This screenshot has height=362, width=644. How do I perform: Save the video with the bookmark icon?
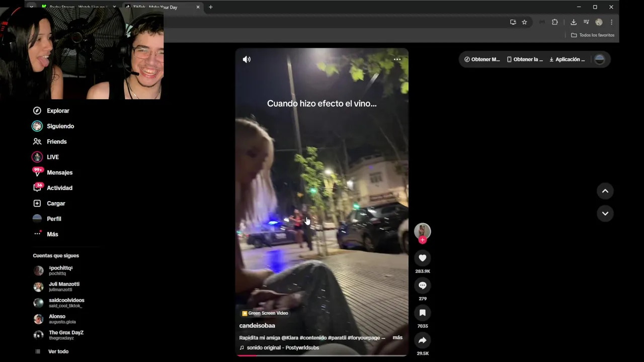423,313
